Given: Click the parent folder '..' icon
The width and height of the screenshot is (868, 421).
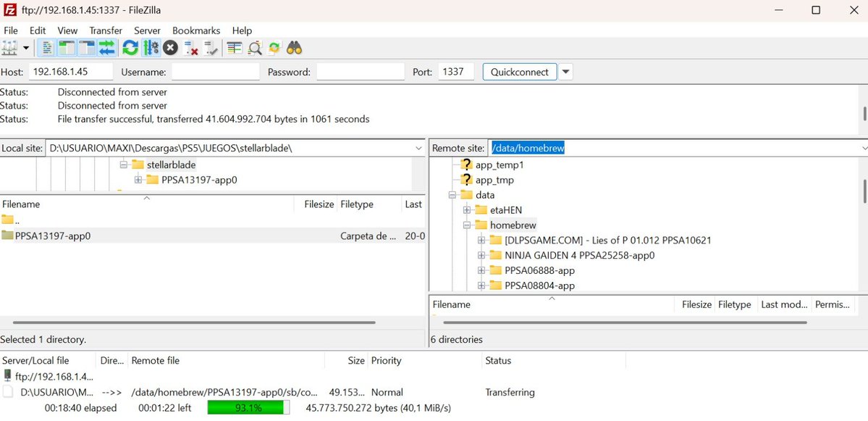Looking at the screenshot, I should pyautogui.click(x=7, y=220).
